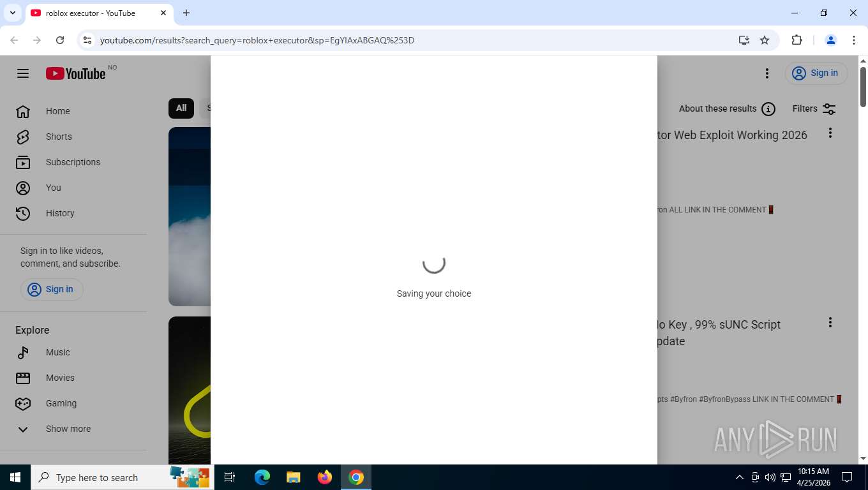Launch Microsoft Edge from the taskbar

(x=262, y=477)
